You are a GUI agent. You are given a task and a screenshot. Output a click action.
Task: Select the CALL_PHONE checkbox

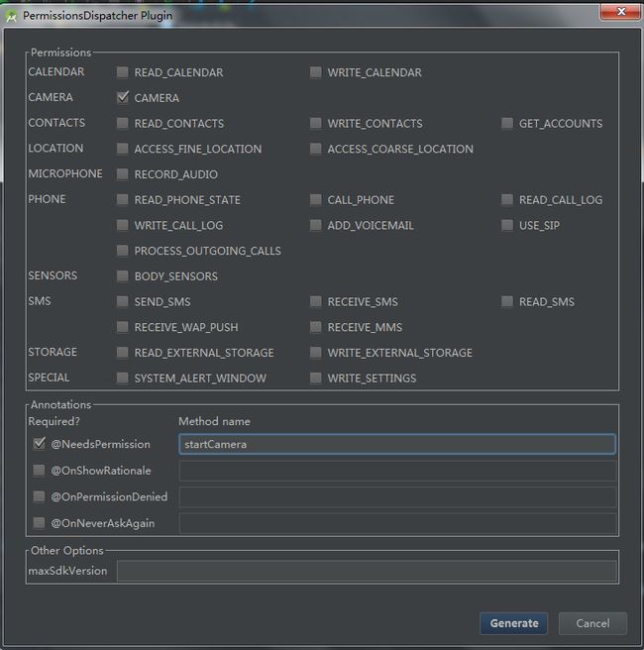click(316, 200)
